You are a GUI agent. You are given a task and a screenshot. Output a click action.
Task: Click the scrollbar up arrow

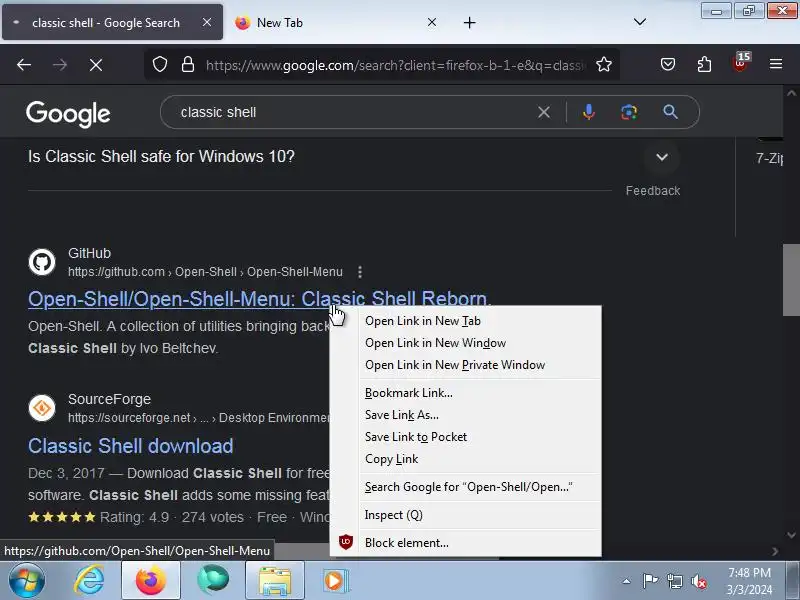[x=791, y=93]
